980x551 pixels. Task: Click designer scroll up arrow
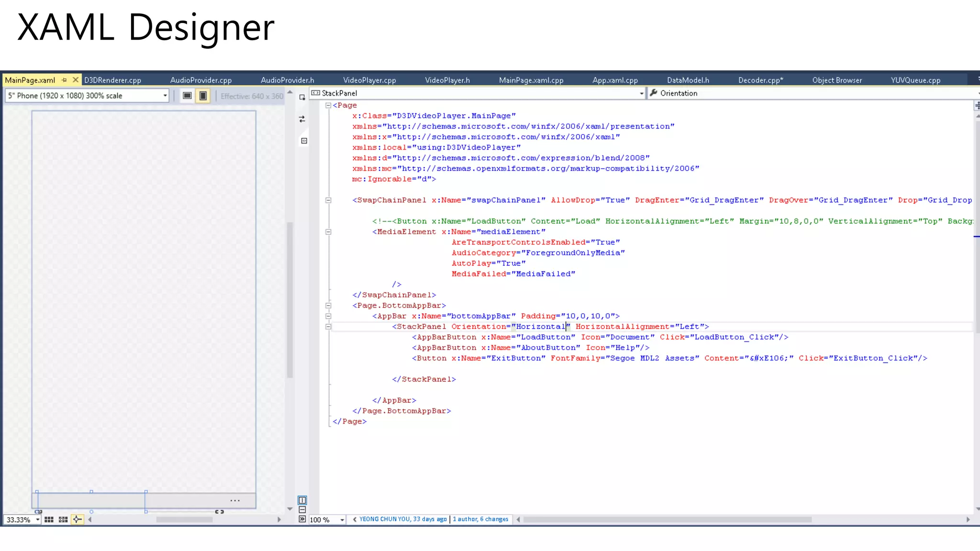click(x=290, y=92)
